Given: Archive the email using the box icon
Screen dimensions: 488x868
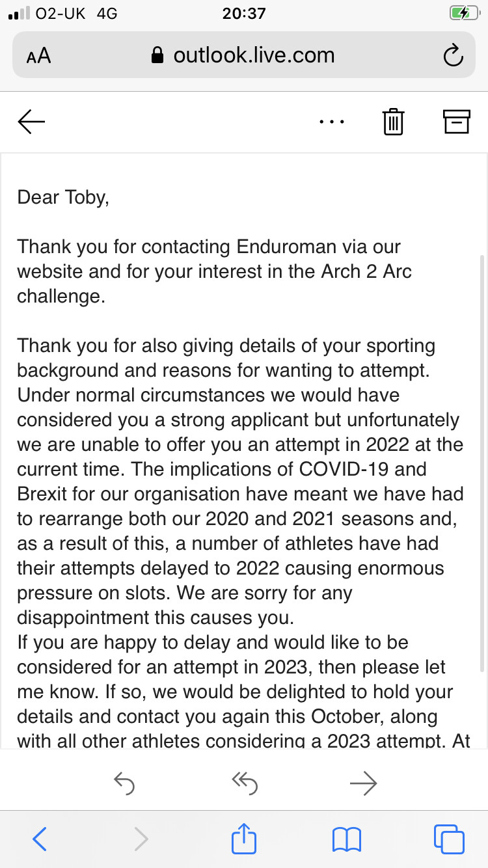Looking at the screenshot, I should pos(456,122).
